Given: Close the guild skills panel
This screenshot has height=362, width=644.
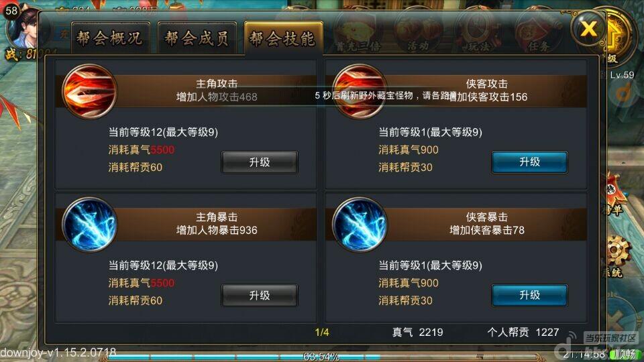Looking at the screenshot, I should click(588, 28).
